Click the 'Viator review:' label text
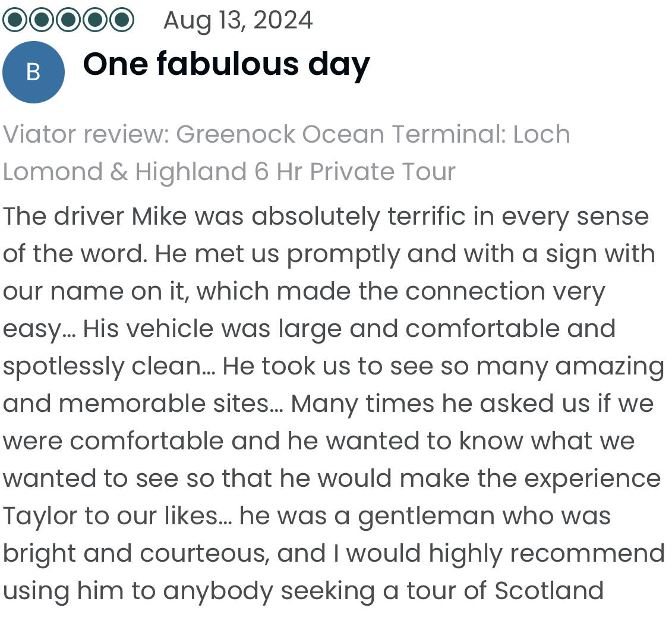Screen dimensions: 672x617 [87, 134]
